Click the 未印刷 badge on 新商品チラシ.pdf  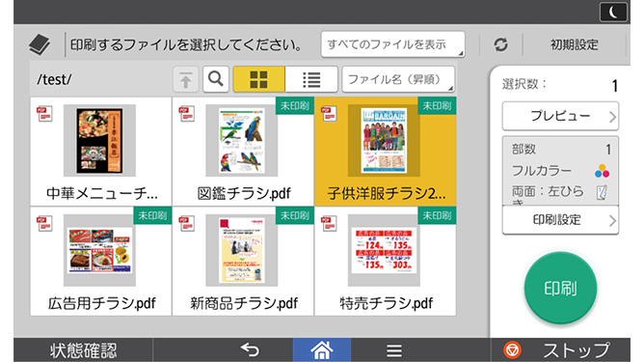pyautogui.click(x=295, y=215)
